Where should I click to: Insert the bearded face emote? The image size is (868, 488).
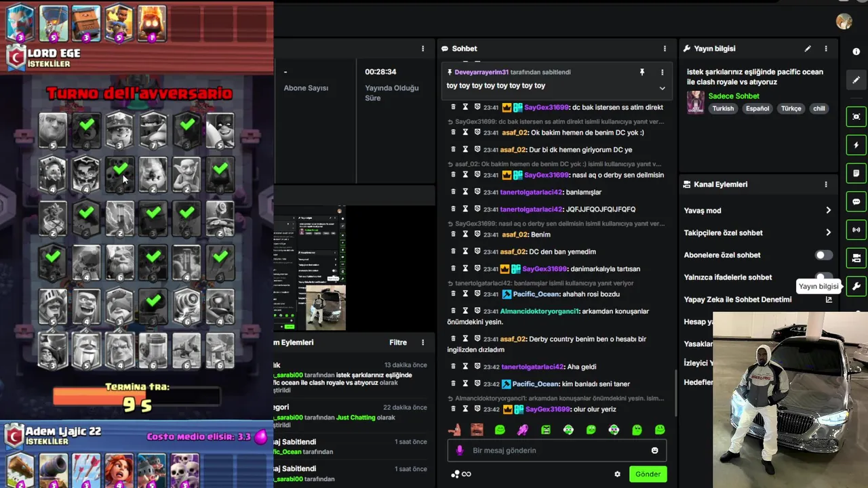coord(477,430)
